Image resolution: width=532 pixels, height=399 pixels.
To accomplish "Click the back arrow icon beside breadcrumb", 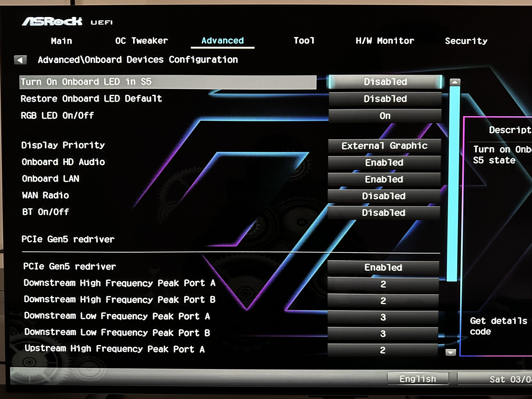I will coord(20,60).
